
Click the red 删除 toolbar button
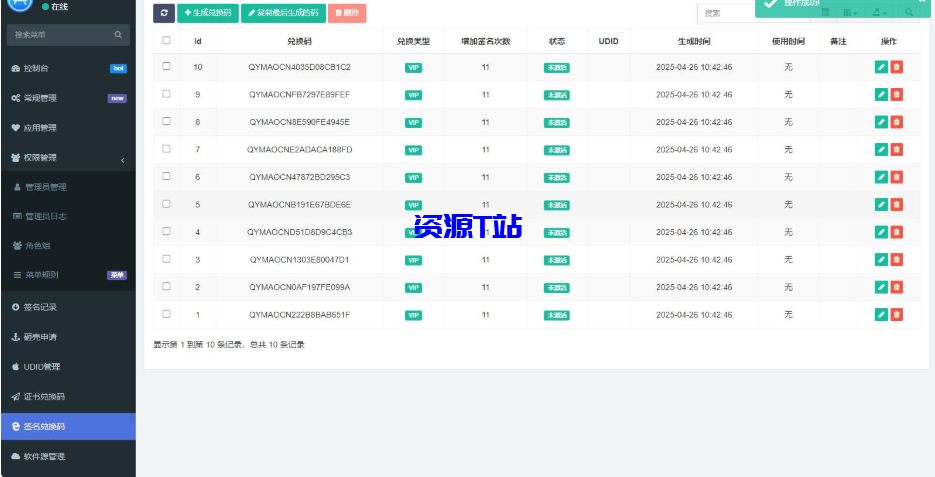tap(347, 13)
